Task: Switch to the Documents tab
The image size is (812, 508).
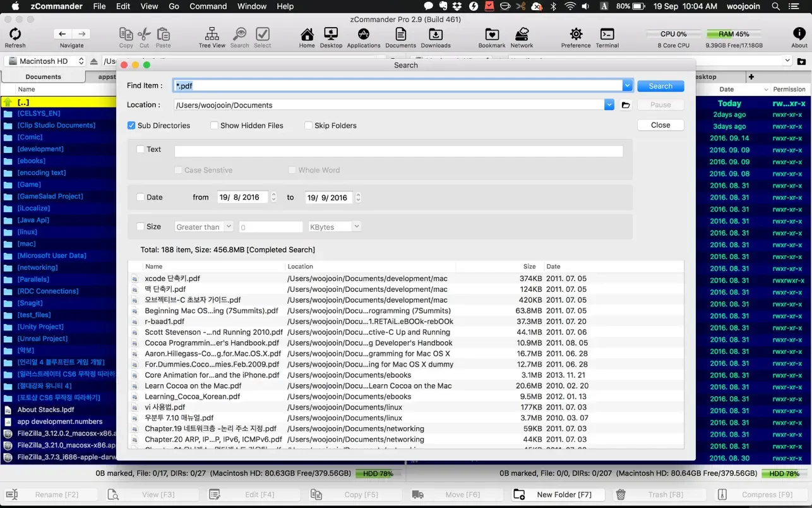Action: click(x=43, y=77)
